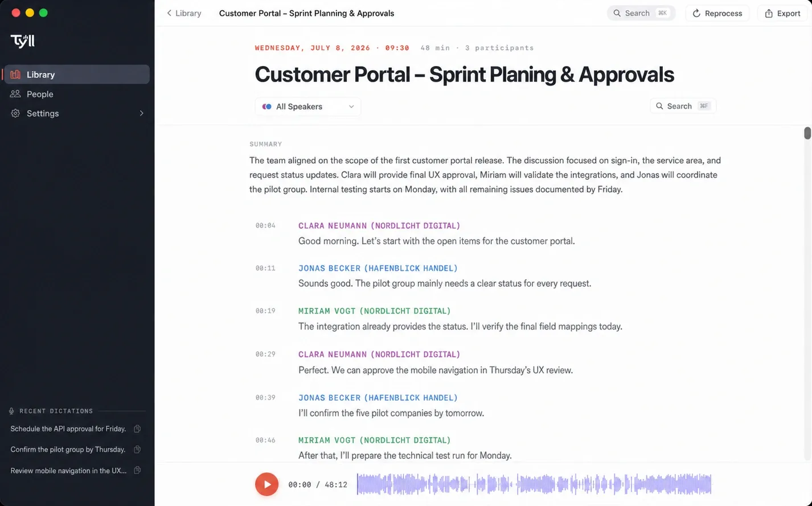
Task: Click the Settings gear icon
Action: pyautogui.click(x=15, y=113)
